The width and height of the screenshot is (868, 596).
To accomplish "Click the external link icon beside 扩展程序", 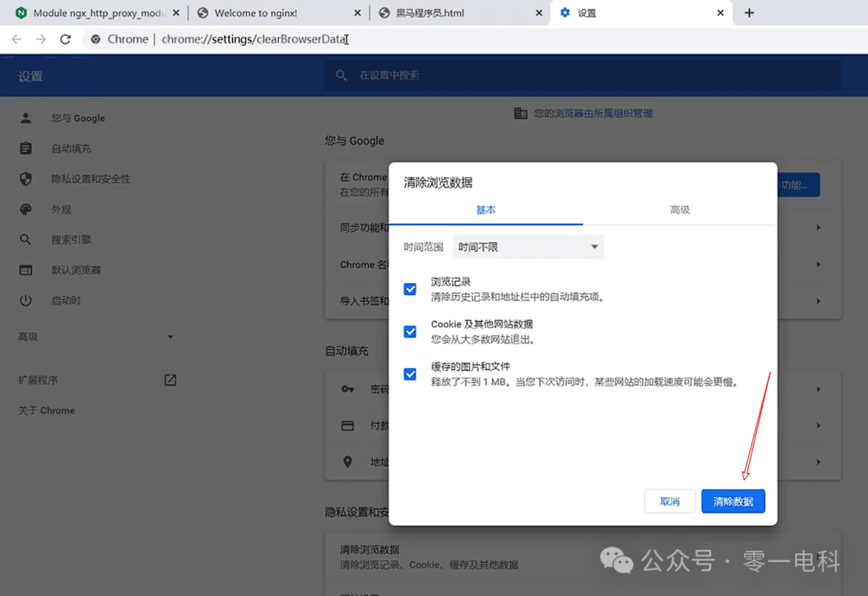I will (170, 380).
